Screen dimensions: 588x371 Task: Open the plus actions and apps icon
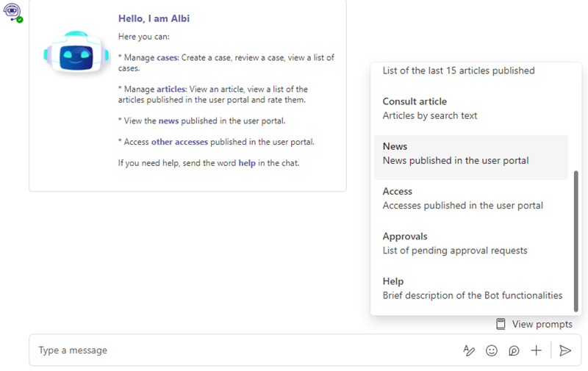coord(537,350)
